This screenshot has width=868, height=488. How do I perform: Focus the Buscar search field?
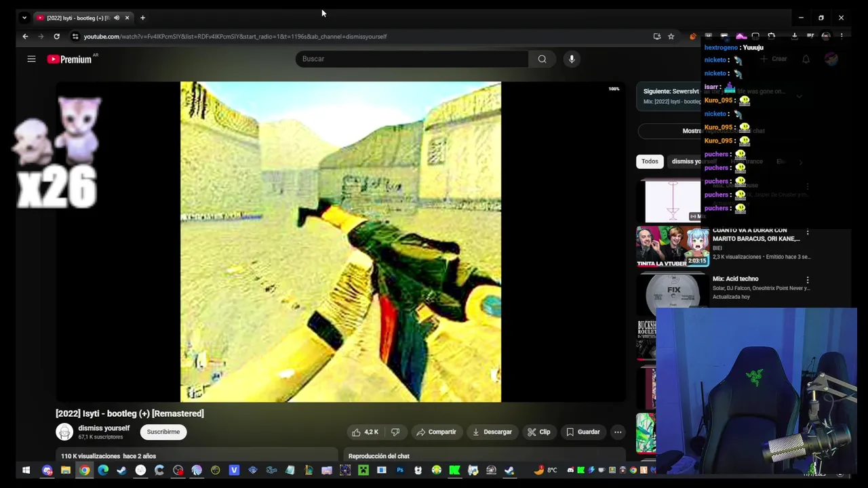(412, 59)
